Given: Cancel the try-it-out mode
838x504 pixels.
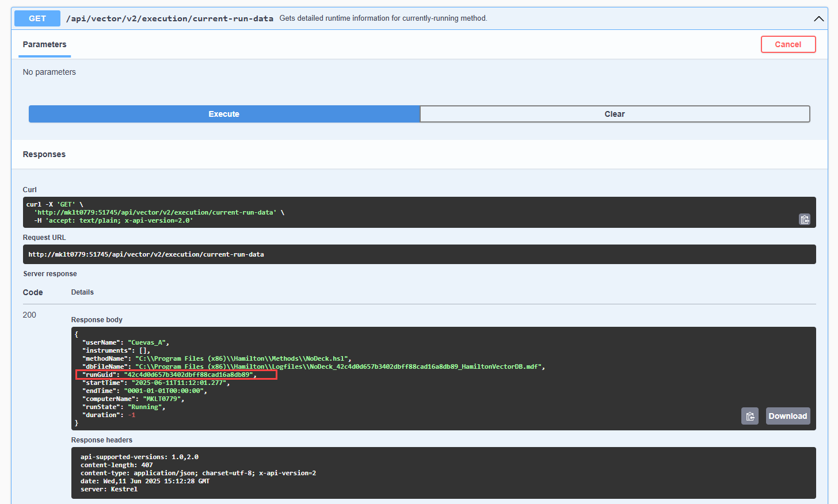Looking at the screenshot, I should coord(788,44).
